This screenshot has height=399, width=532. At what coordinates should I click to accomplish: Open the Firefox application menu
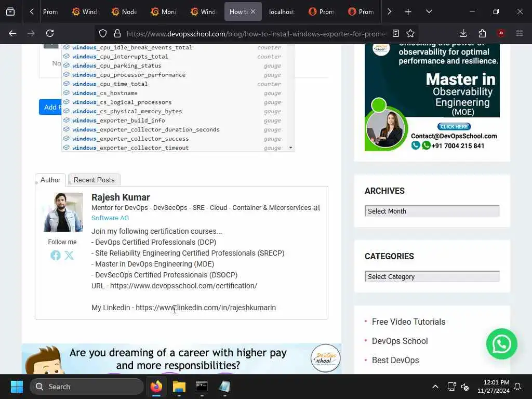(x=520, y=33)
